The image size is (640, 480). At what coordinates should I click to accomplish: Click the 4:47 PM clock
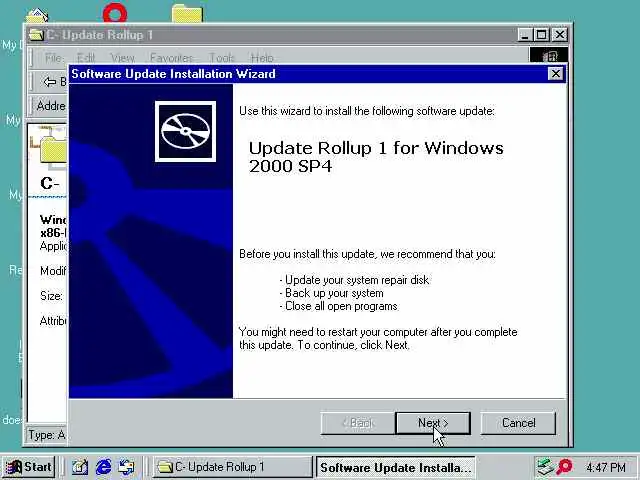(606, 467)
